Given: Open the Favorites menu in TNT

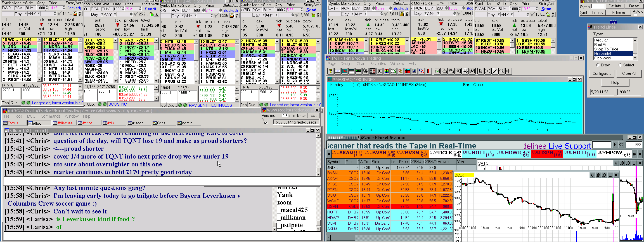Looking at the screenshot, I should point(378,64).
